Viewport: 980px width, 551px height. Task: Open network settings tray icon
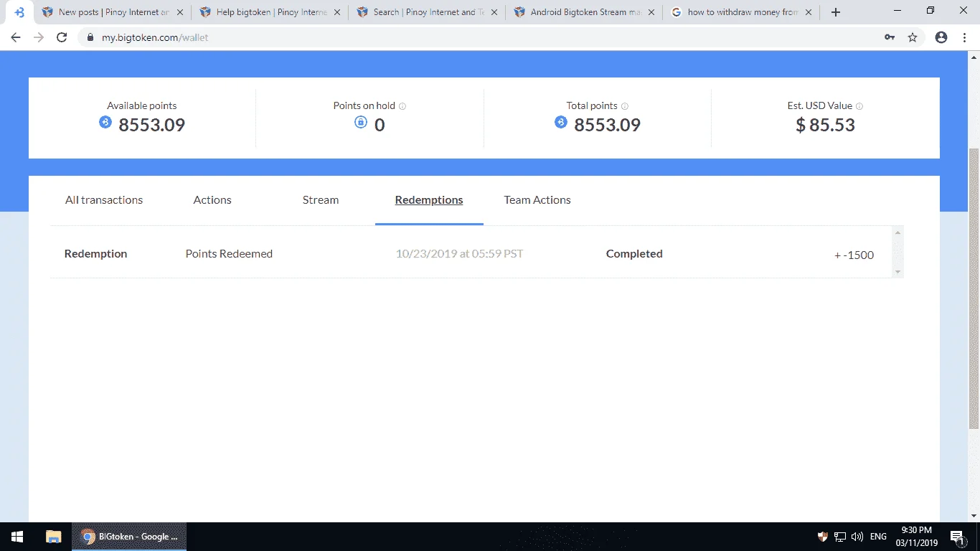[840, 537]
